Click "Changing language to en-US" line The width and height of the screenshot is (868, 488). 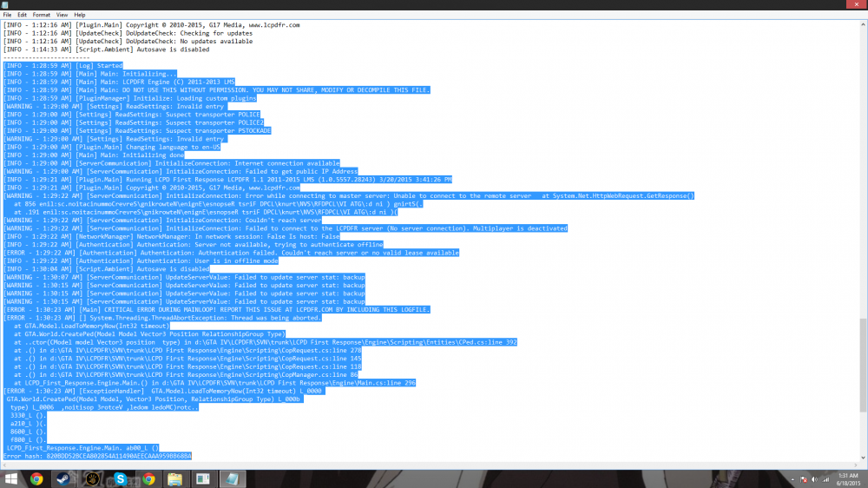[112, 147]
